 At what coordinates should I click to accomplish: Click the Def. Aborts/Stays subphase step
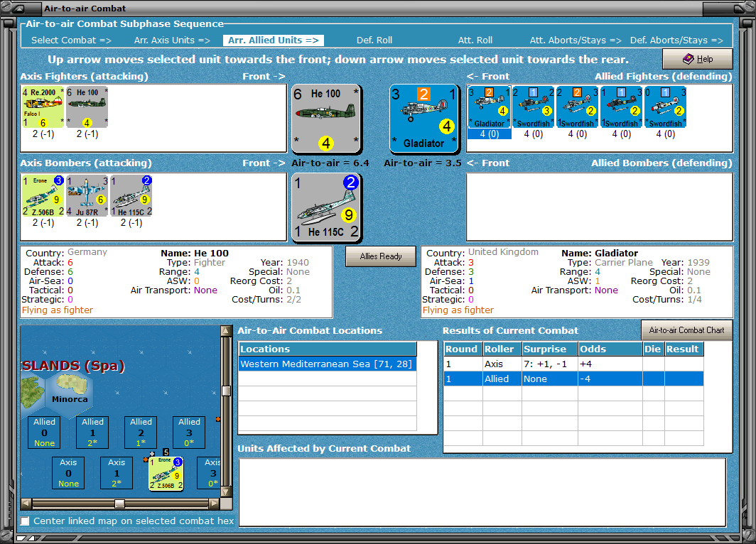(676, 40)
